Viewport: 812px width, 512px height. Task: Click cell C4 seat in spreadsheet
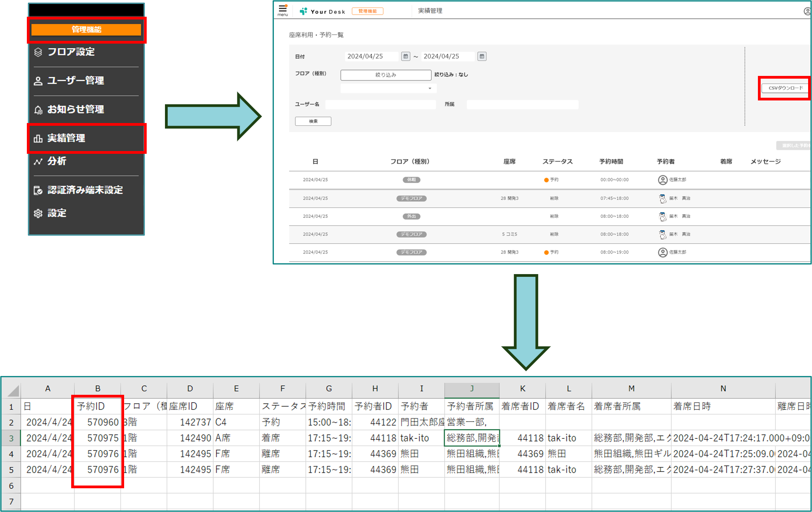[236, 422]
